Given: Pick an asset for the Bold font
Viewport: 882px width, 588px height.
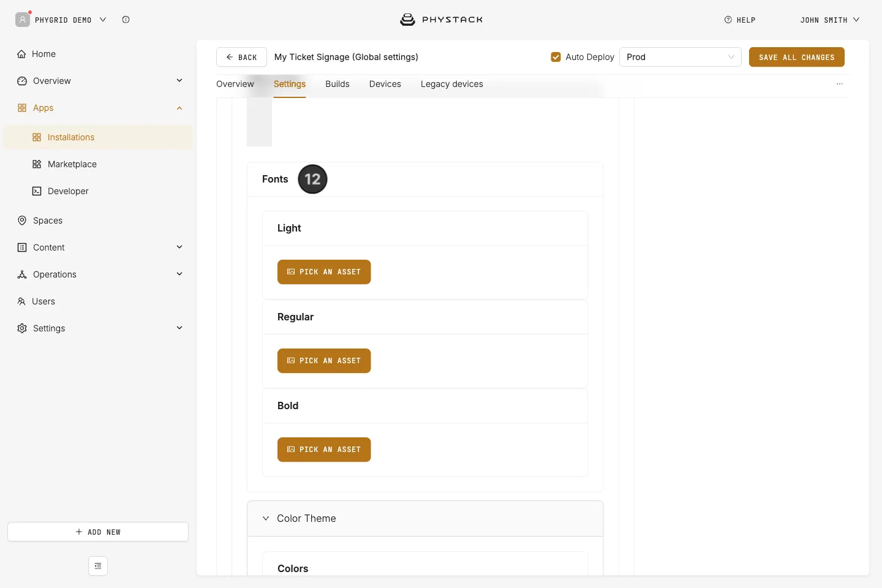Looking at the screenshot, I should click(324, 450).
